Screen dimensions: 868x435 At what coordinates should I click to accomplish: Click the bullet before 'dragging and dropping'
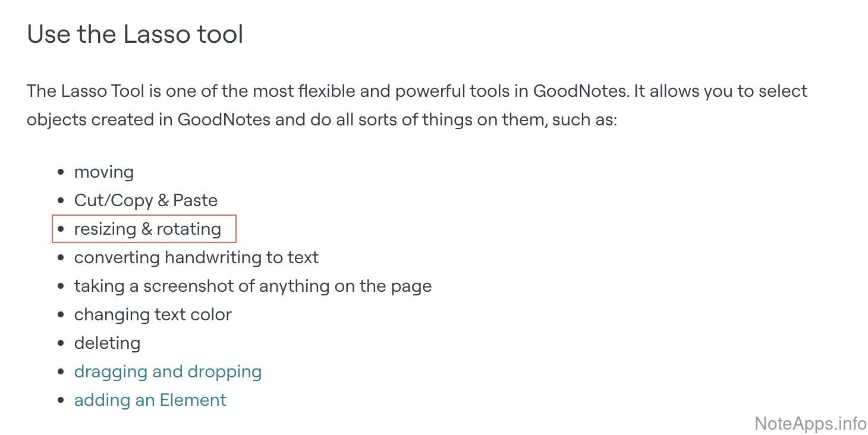pos(61,373)
